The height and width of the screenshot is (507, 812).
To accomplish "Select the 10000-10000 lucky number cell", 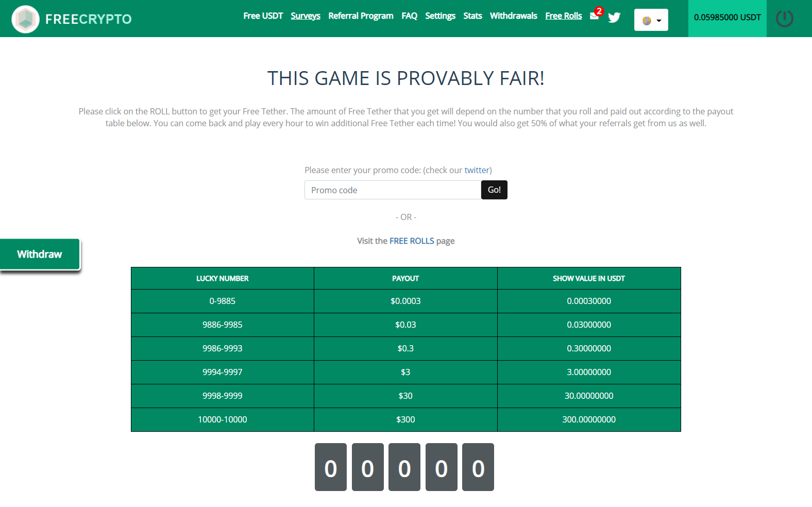I will click(223, 419).
